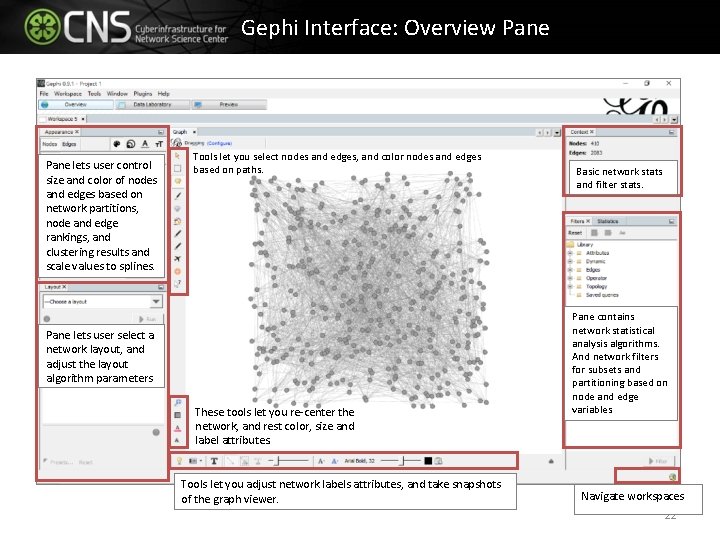Select the orange heat map tool
This screenshot has height=540, width=720.
(178, 271)
